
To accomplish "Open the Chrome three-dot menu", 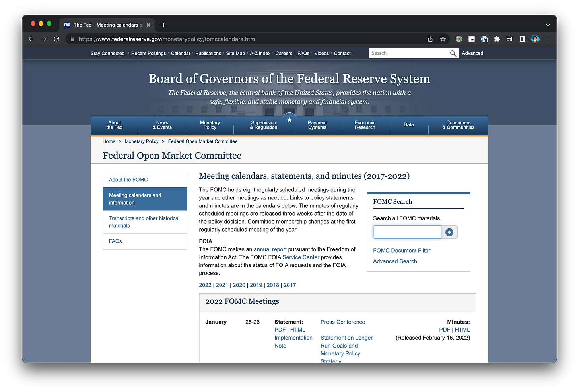I will [548, 39].
